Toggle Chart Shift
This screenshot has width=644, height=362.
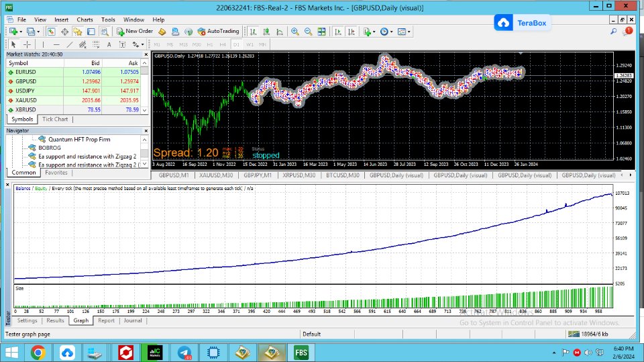tap(351, 32)
